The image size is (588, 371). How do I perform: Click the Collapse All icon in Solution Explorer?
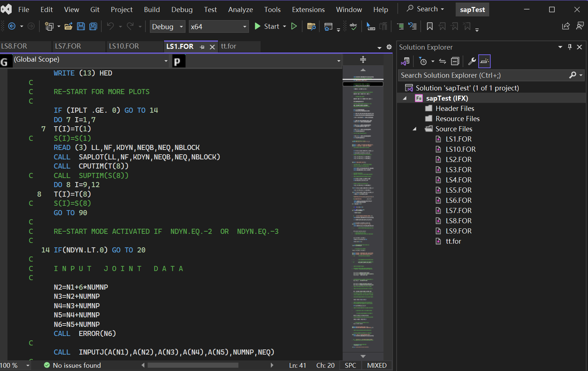pos(455,61)
